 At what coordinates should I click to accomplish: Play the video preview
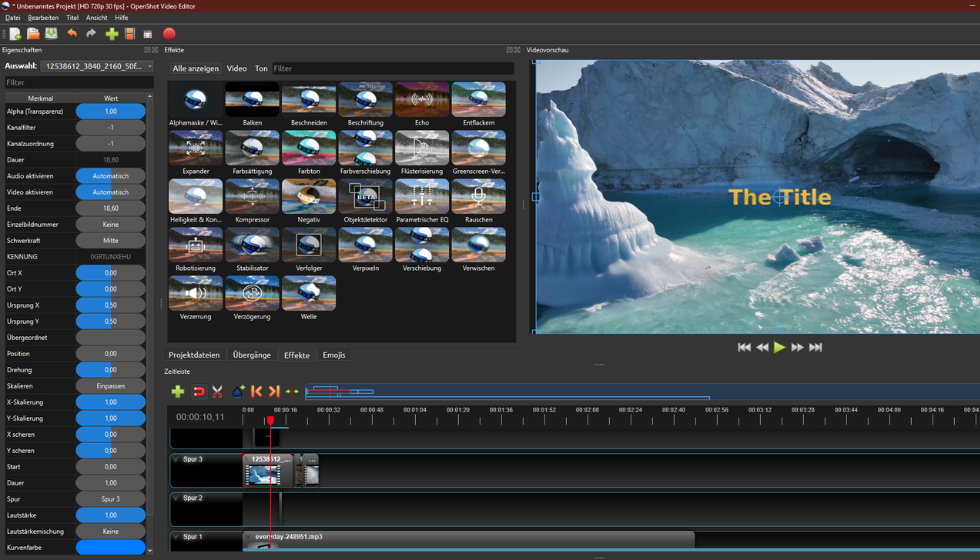point(779,348)
